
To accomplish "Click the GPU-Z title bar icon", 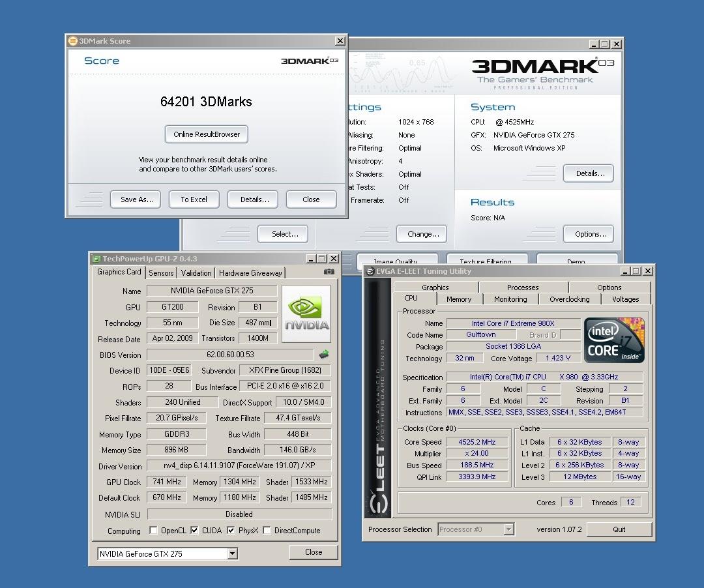I will tap(96, 259).
